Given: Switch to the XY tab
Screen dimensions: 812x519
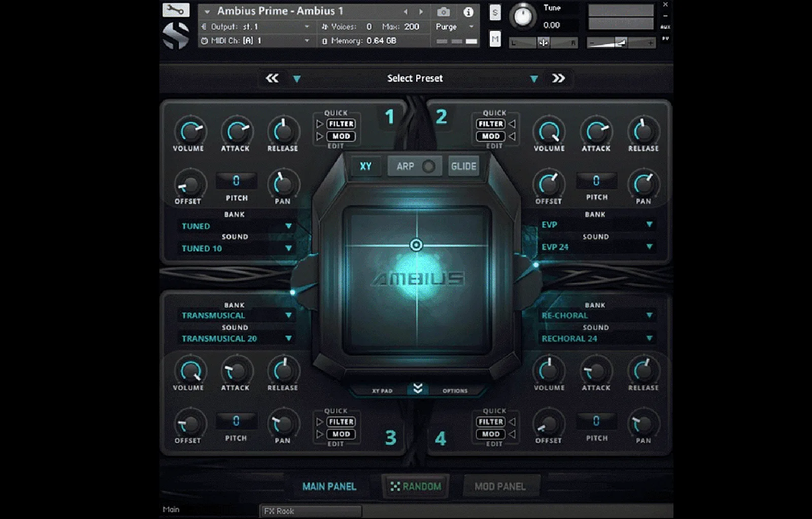Looking at the screenshot, I should pyautogui.click(x=366, y=166).
